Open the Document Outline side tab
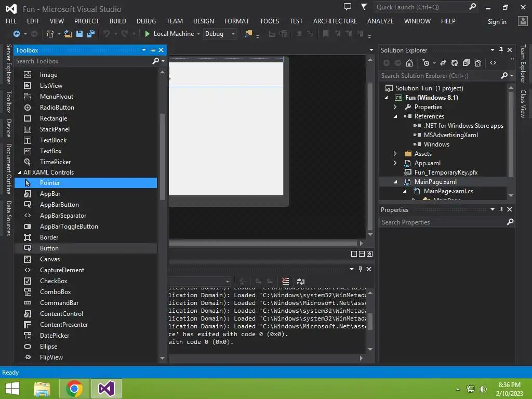Screen dimensions: 532x399 [9, 169]
